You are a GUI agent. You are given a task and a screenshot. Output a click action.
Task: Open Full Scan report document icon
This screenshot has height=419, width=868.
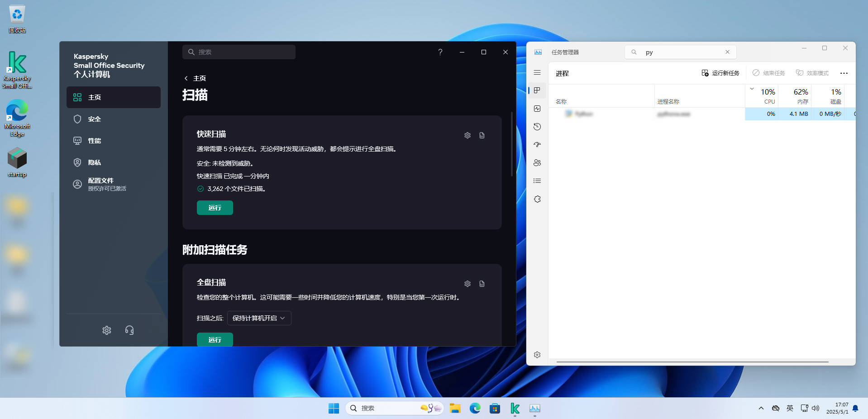(482, 284)
